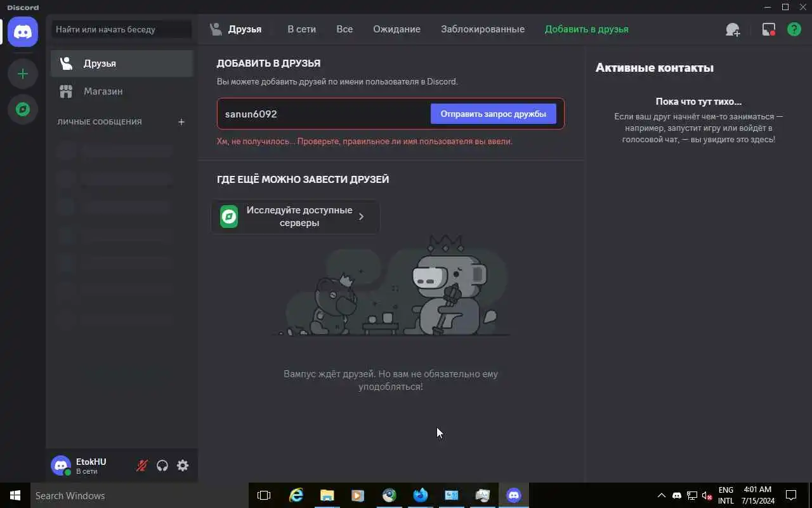Click the Windows Start button
Viewport: 812px width, 508px height.
15,495
